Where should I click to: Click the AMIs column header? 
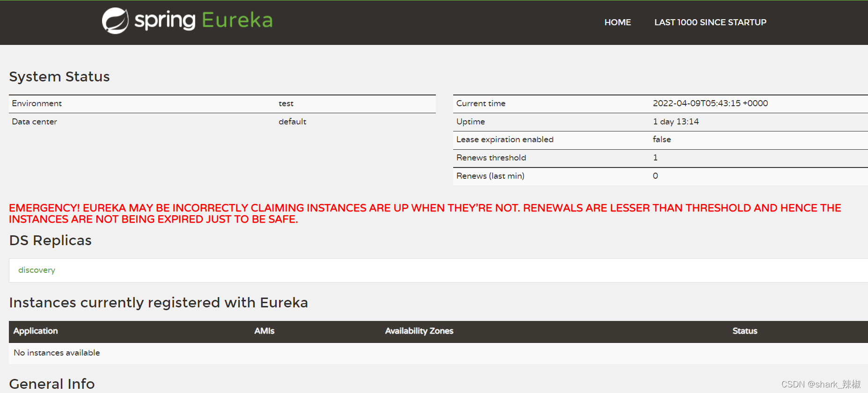pos(265,331)
